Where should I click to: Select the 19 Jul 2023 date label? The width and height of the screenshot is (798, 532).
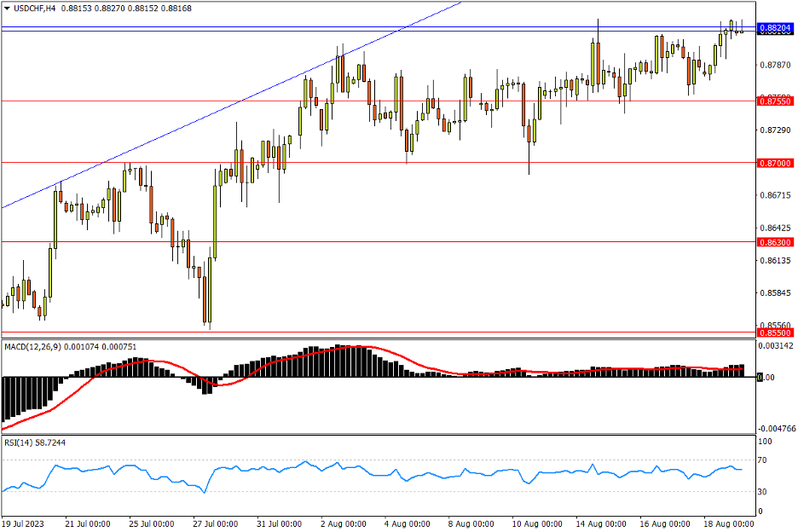[25, 523]
